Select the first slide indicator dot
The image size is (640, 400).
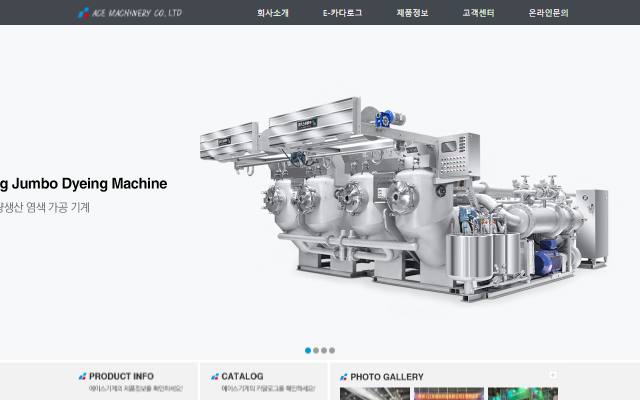click(308, 350)
